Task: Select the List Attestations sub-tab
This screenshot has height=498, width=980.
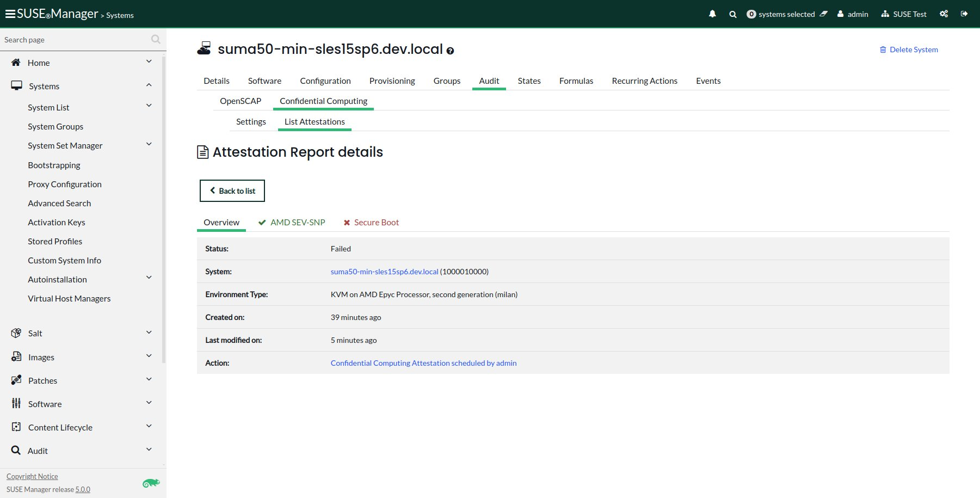Action: click(315, 121)
